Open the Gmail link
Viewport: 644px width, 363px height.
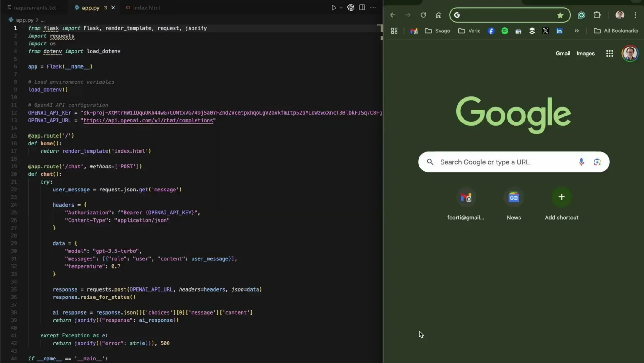(563, 54)
